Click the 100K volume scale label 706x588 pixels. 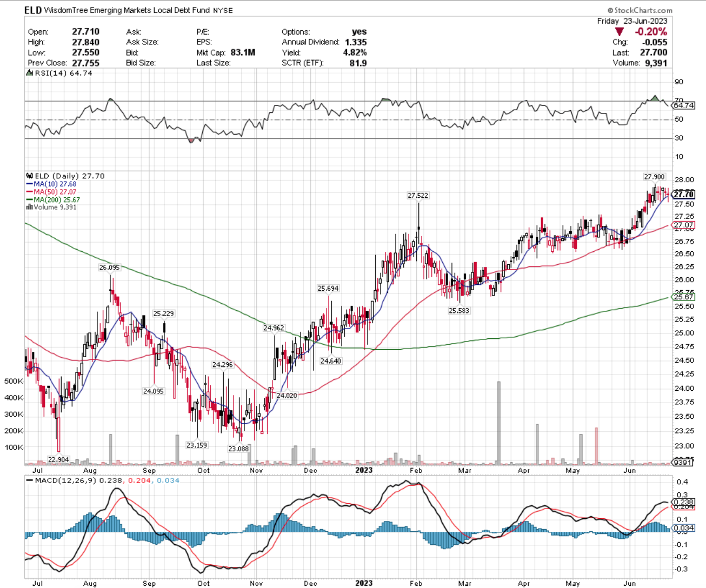click(x=14, y=447)
